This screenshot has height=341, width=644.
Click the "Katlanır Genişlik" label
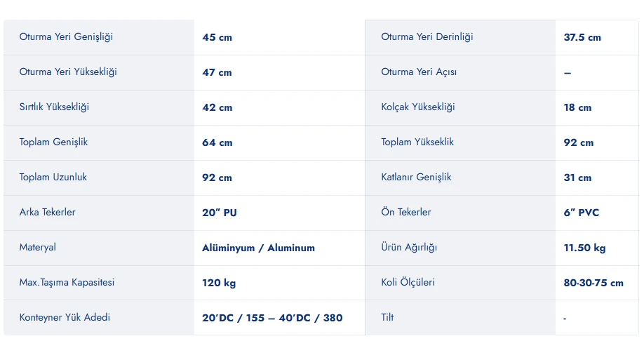[416, 178]
